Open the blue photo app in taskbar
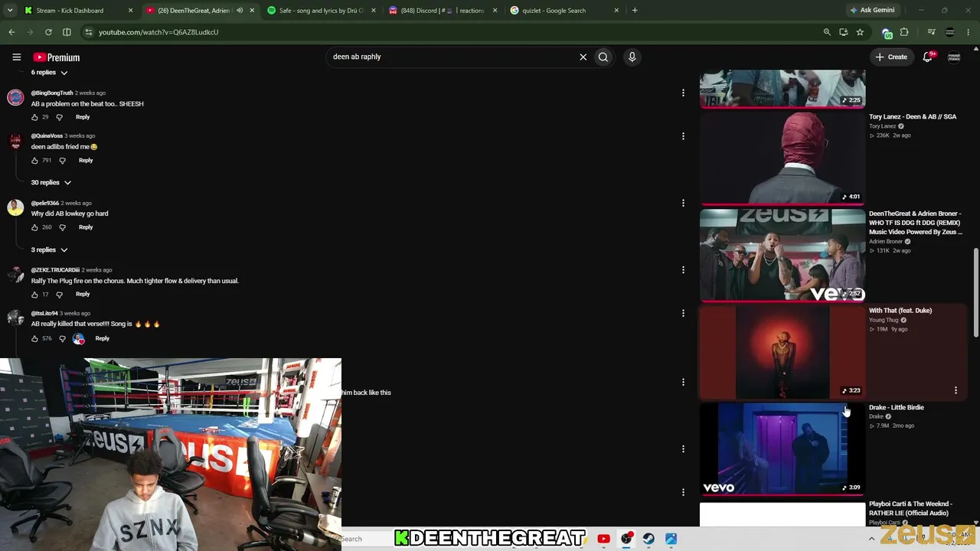 tap(671, 539)
